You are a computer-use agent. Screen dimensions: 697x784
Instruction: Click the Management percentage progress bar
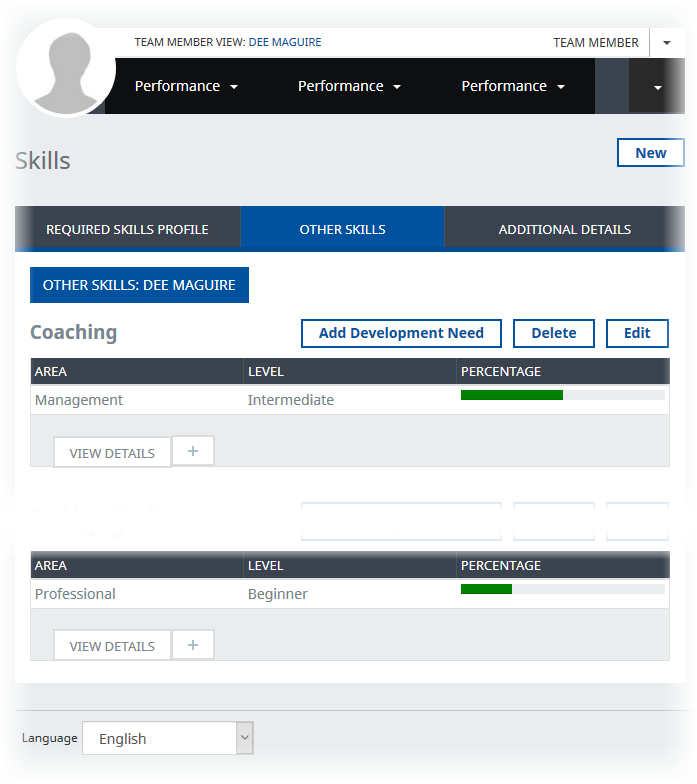coord(562,396)
